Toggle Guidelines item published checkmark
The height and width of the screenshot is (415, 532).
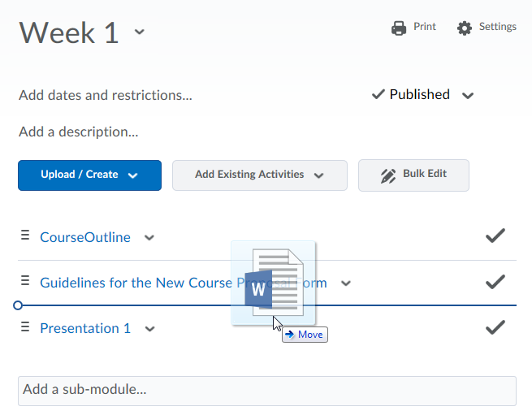[x=495, y=283]
